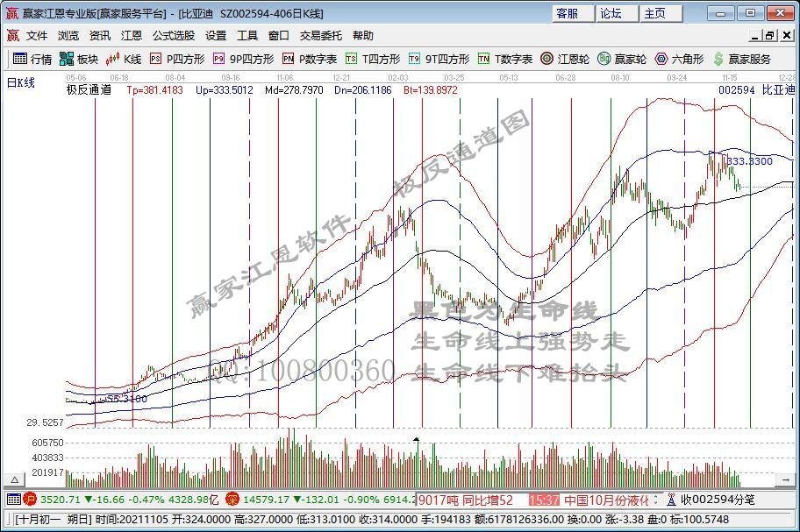This screenshot has height=532, width=800.
Task: Click the 收002594分笔 status text
Action: [x=718, y=500]
